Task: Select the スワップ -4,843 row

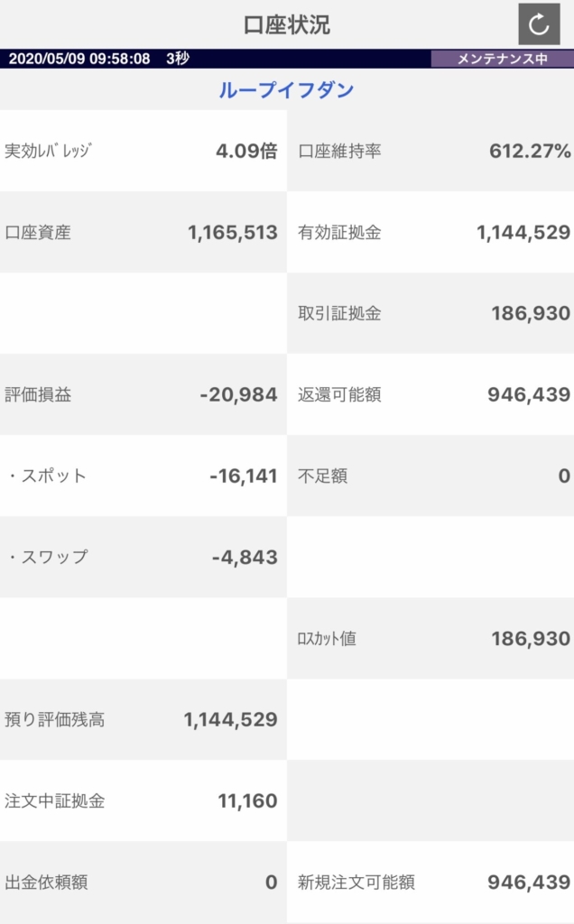Action: click(143, 557)
